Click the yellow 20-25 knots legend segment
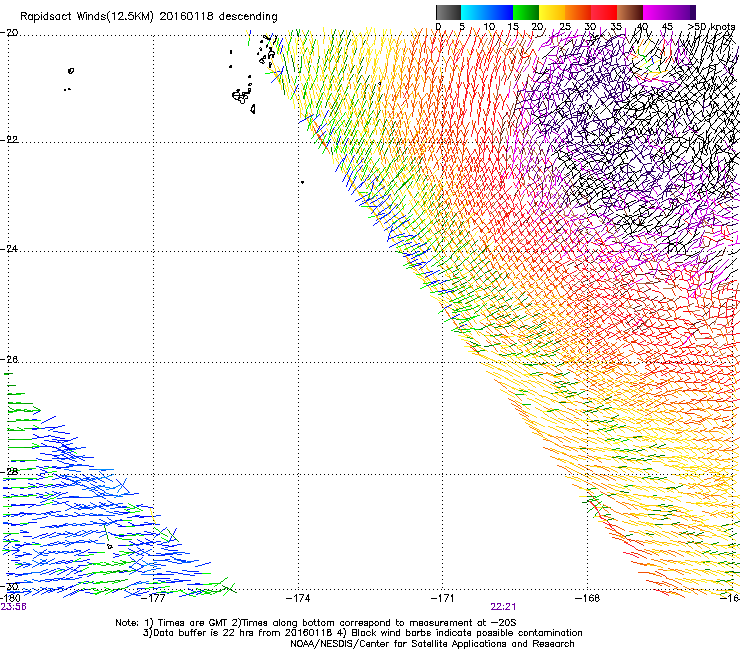The width and height of the screenshot is (740, 650). [x=552, y=12]
